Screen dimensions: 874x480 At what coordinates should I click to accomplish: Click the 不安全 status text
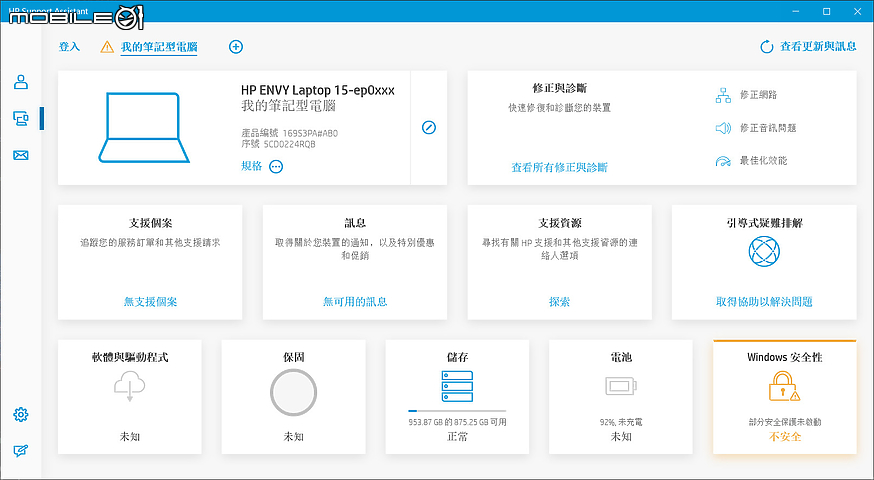(785, 437)
